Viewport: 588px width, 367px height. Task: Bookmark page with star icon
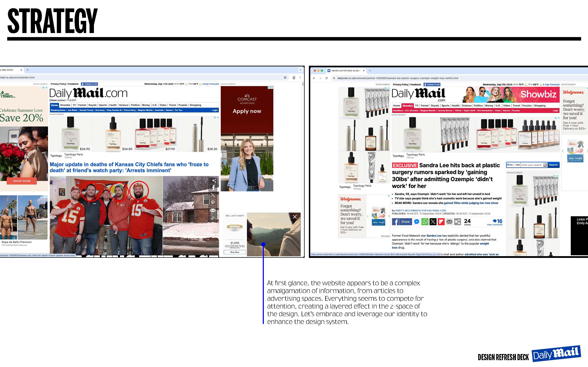(285, 77)
